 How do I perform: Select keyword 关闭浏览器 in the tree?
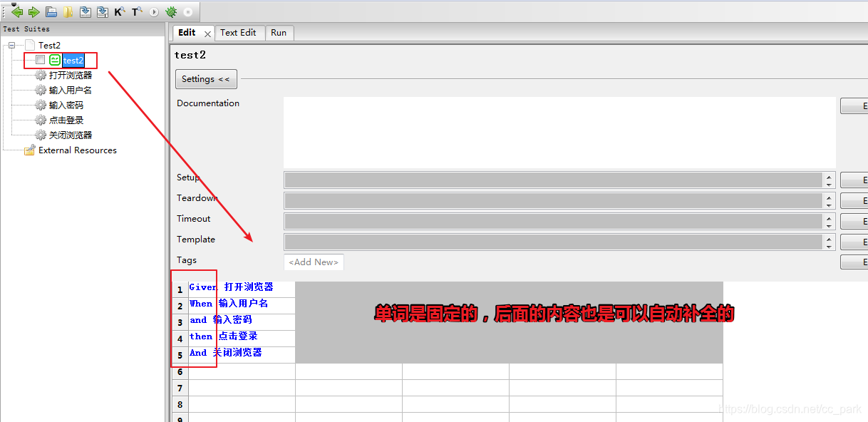point(71,135)
